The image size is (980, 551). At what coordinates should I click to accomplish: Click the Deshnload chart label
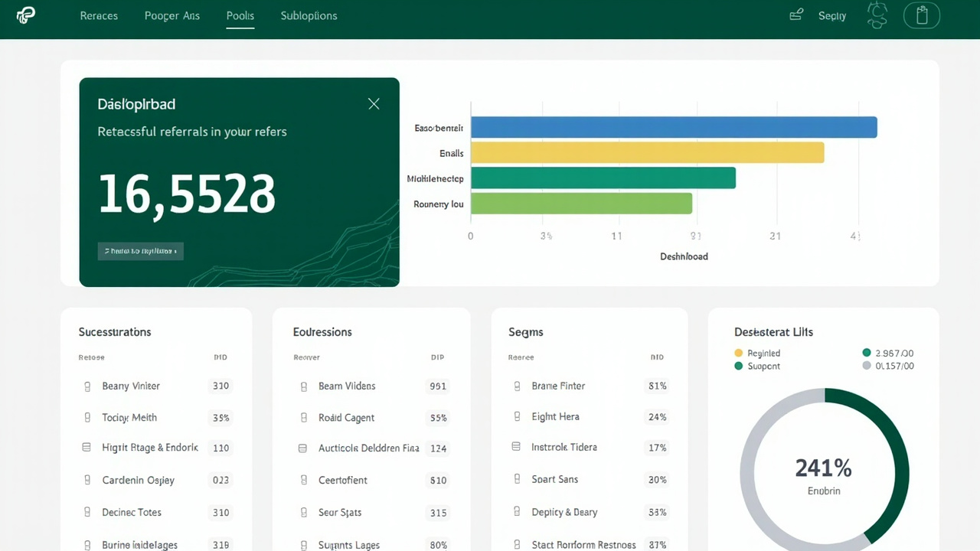684,256
